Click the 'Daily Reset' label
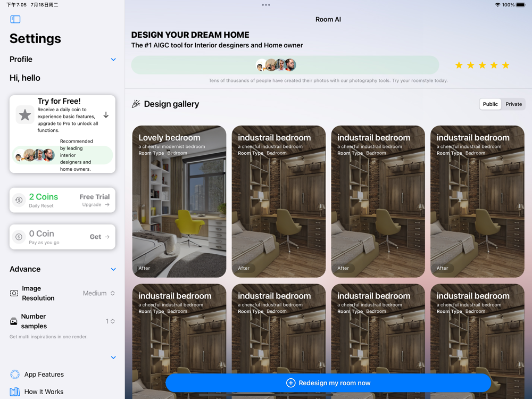 point(41,205)
